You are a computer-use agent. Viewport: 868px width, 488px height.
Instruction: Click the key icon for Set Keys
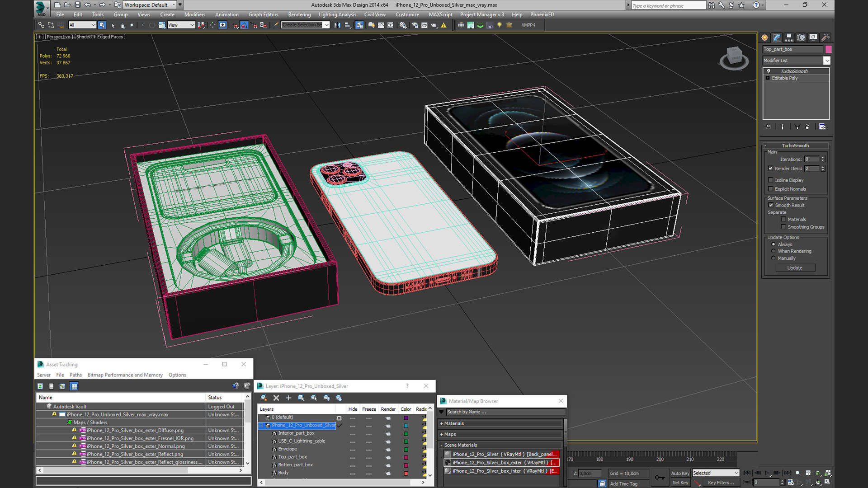pyautogui.click(x=660, y=478)
